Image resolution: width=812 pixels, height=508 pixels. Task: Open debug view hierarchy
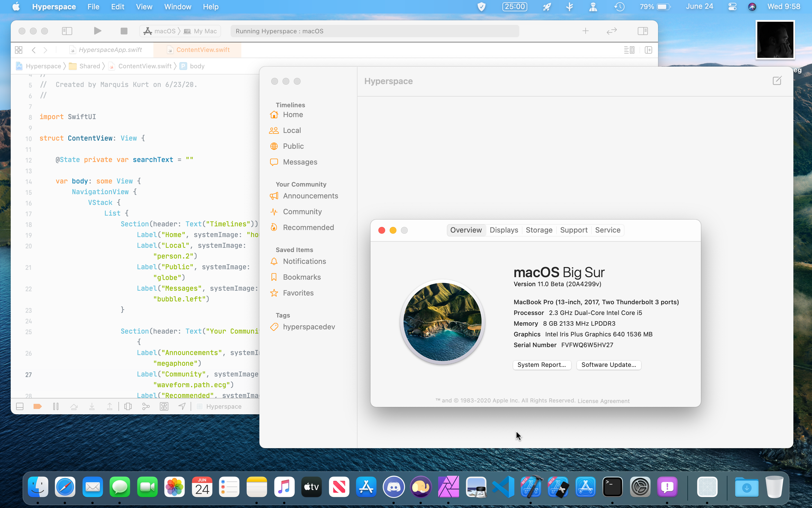tap(128, 406)
